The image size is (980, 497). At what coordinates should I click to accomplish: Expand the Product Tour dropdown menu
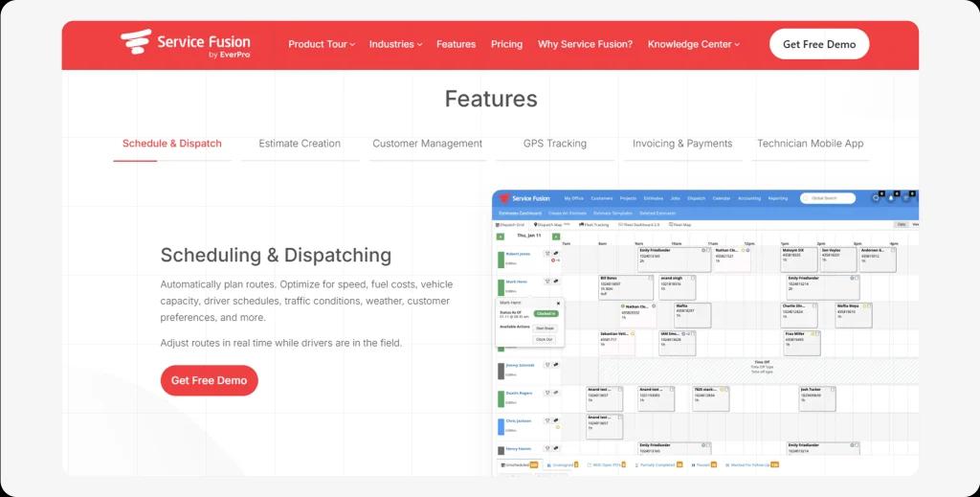[x=322, y=44]
